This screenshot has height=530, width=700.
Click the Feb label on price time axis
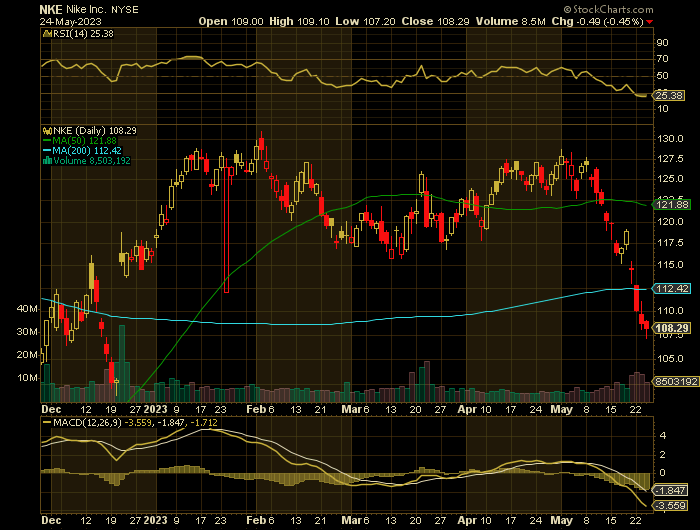pyautogui.click(x=256, y=409)
